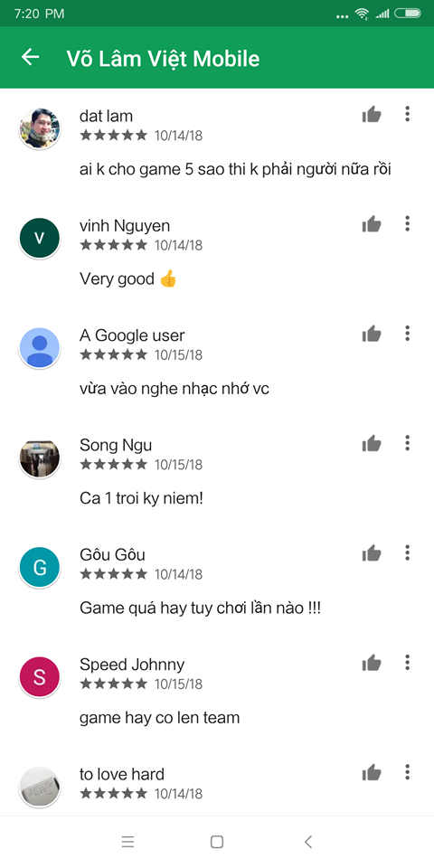Tap the navigation bar back button

point(308,842)
